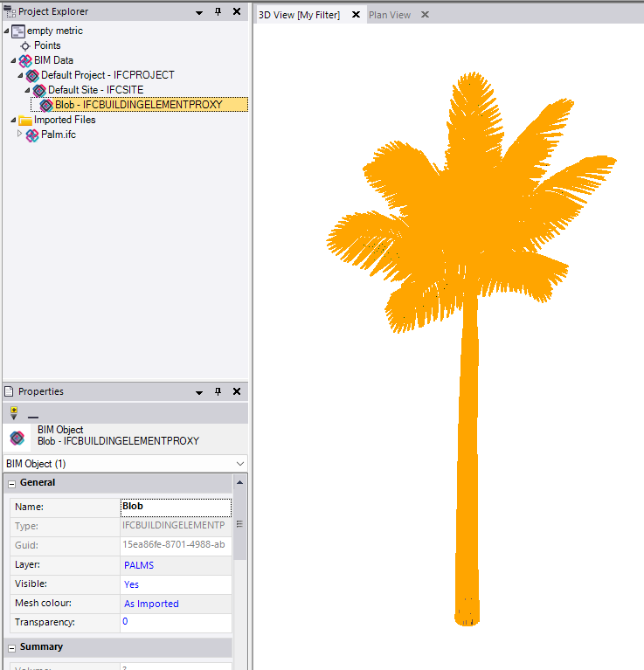
Task: Collapse the General properties section
Action: pyautogui.click(x=12, y=484)
